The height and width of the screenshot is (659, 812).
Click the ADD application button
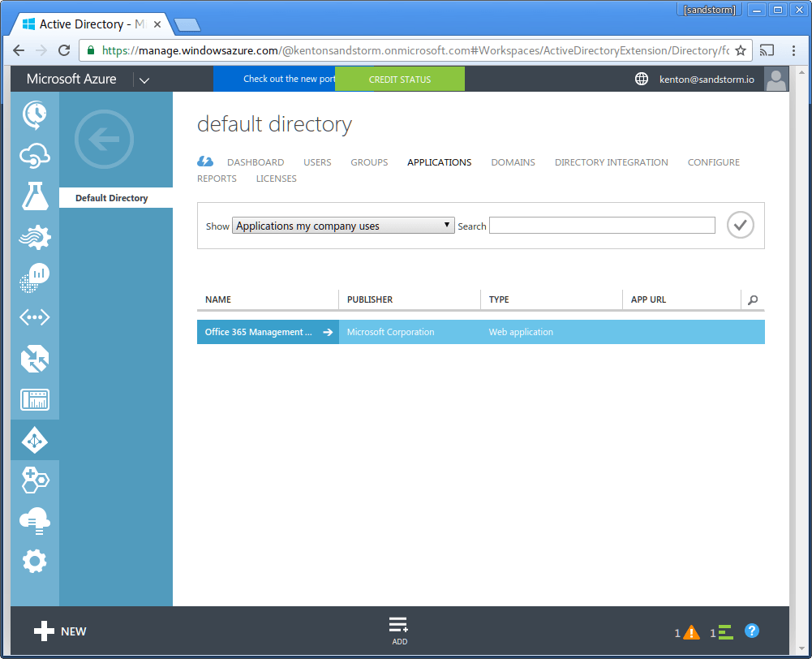click(399, 631)
